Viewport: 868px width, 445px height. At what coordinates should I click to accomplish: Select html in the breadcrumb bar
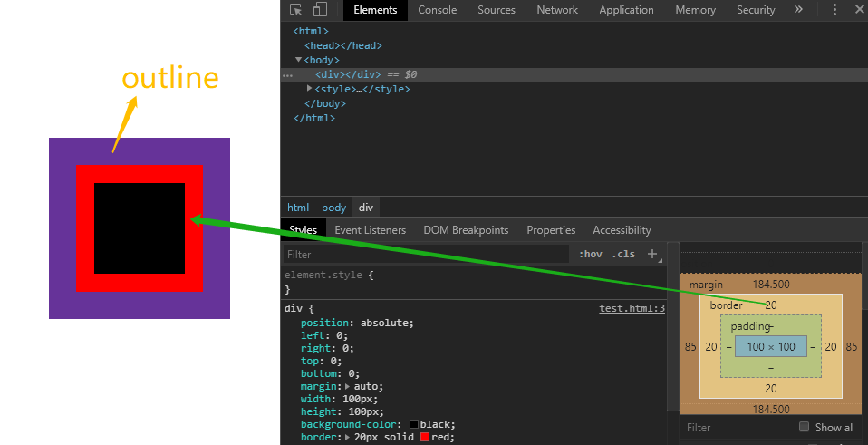tap(298, 208)
